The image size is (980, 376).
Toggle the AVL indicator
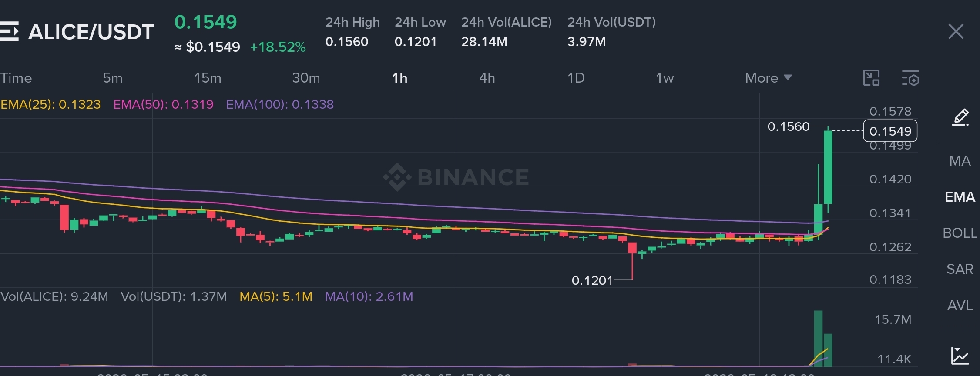[x=960, y=305]
